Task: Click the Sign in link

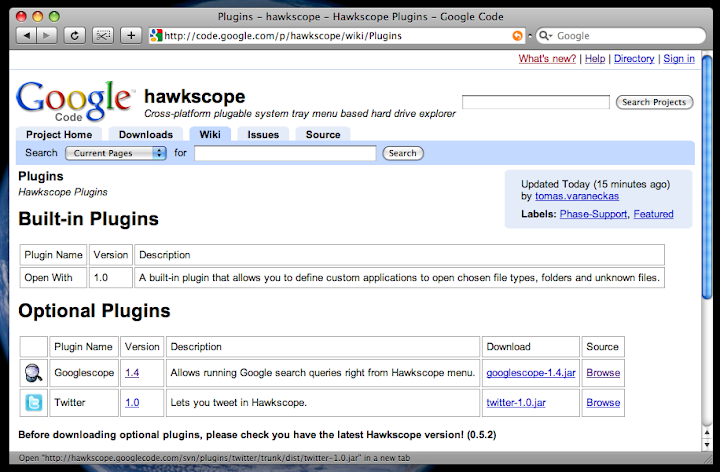Action: coord(679,58)
